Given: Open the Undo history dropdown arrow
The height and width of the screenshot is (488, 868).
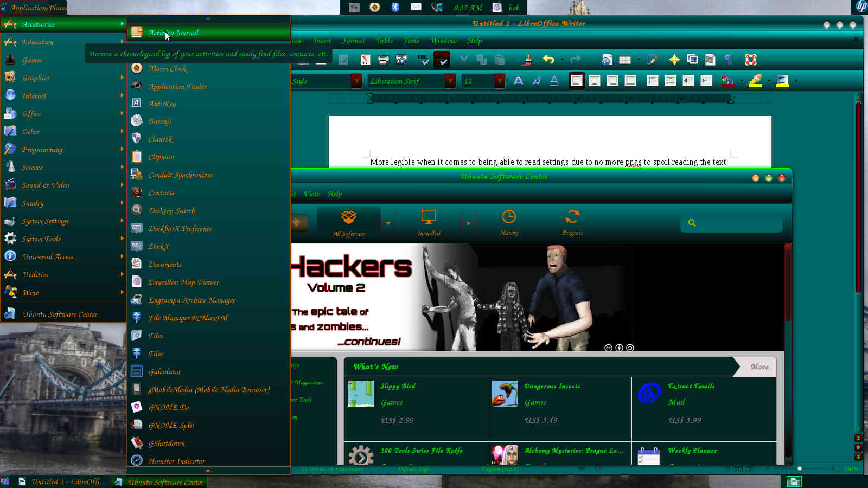Looking at the screenshot, I should click(x=562, y=60).
